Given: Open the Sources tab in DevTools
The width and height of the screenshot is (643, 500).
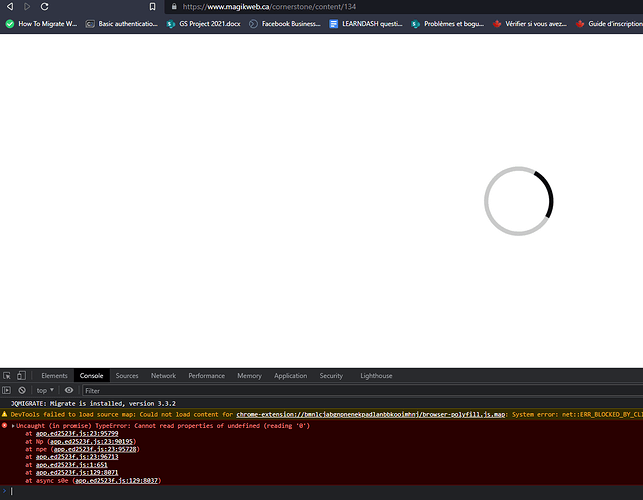Looking at the screenshot, I should pyautogui.click(x=127, y=376).
